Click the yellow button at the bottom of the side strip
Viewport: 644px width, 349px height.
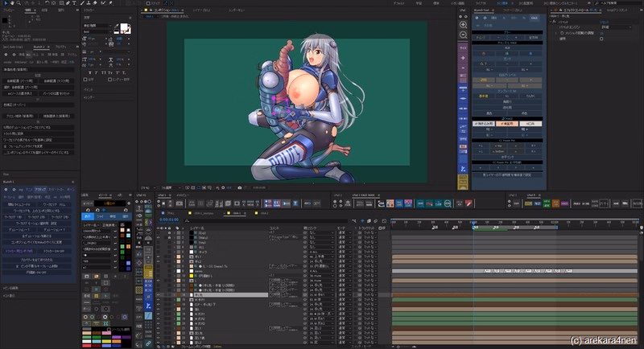click(x=463, y=183)
